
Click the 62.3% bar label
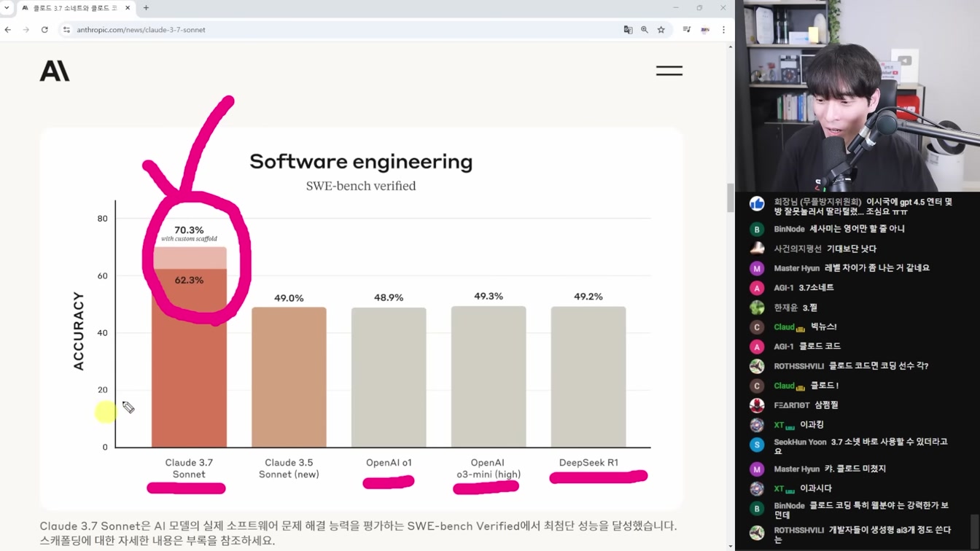pos(189,280)
